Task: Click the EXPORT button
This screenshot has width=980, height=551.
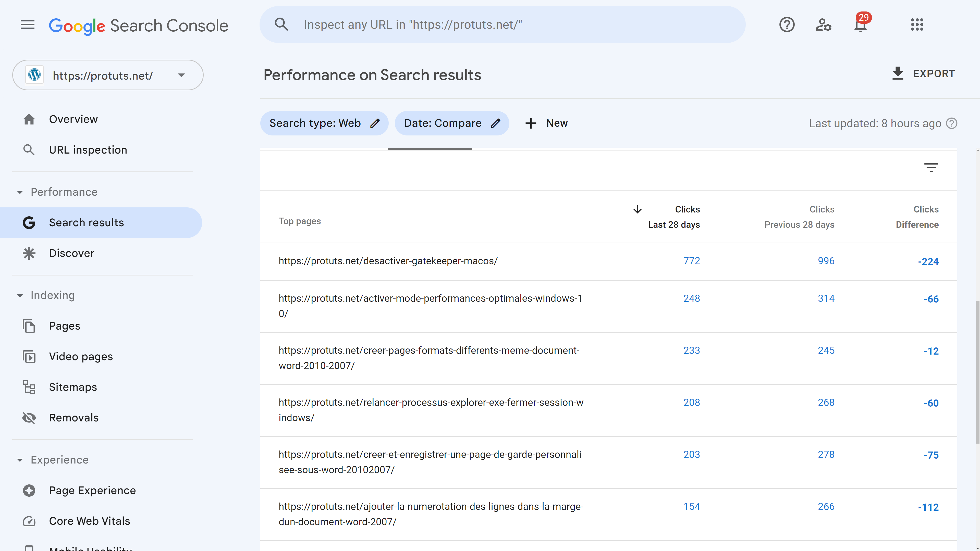Action: pyautogui.click(x=923, y=74)
